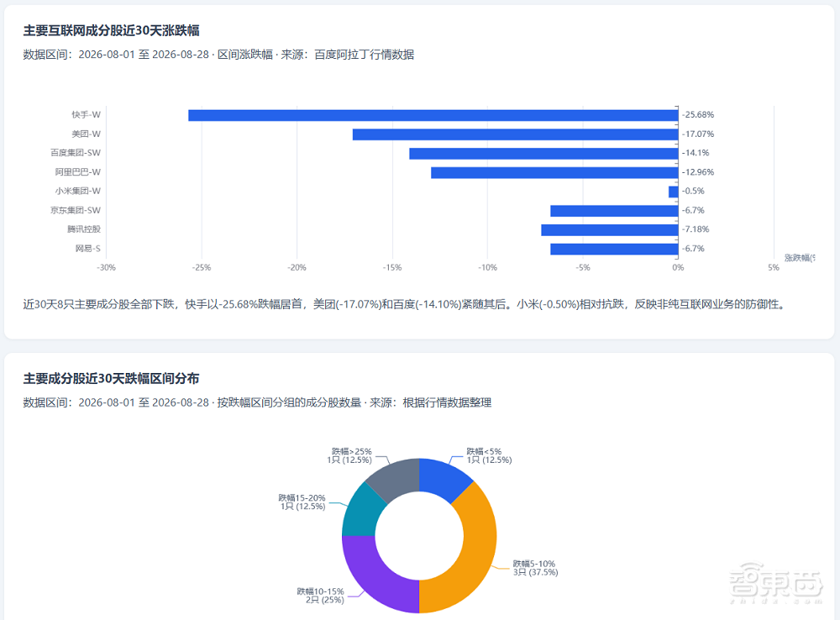Select the 阿里巴巴-W horizontal bar

point(554,172)
